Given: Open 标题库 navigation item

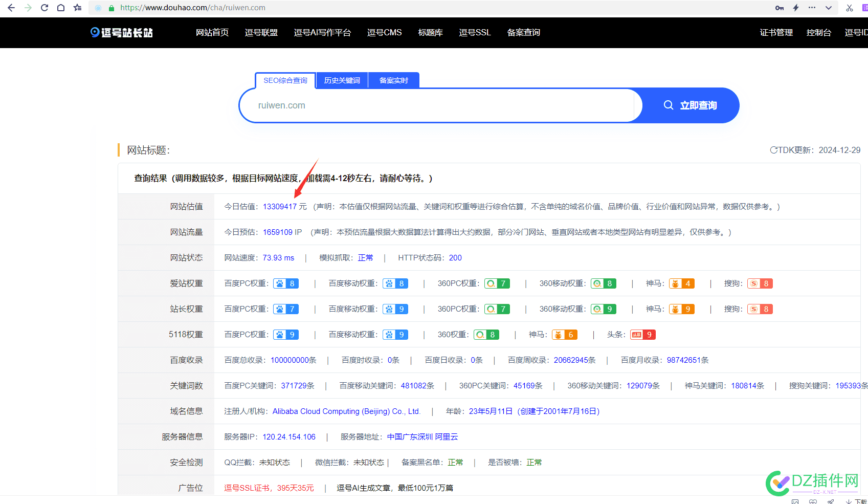Looking at the screenshot, I should [x=430, y=32].
